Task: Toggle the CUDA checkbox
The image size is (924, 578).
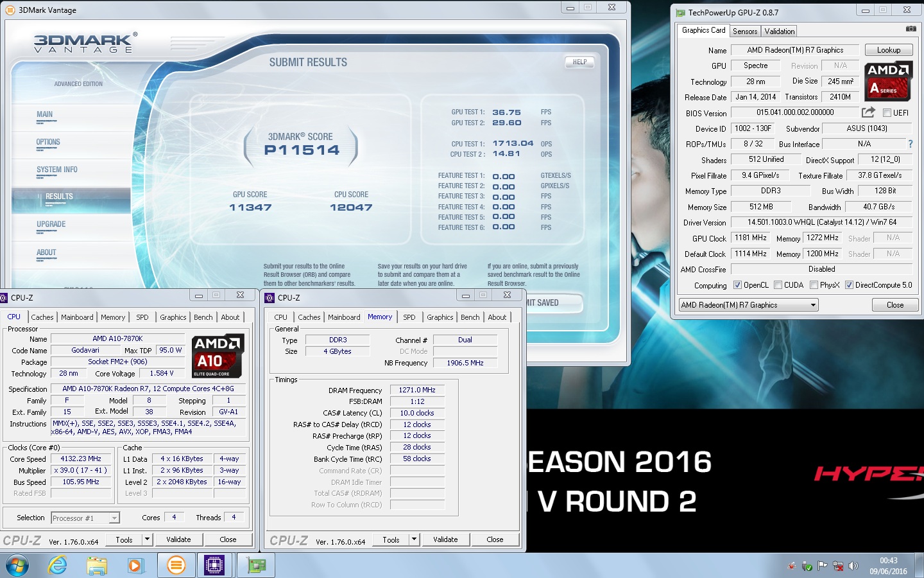Action: (x=778, y=285)
